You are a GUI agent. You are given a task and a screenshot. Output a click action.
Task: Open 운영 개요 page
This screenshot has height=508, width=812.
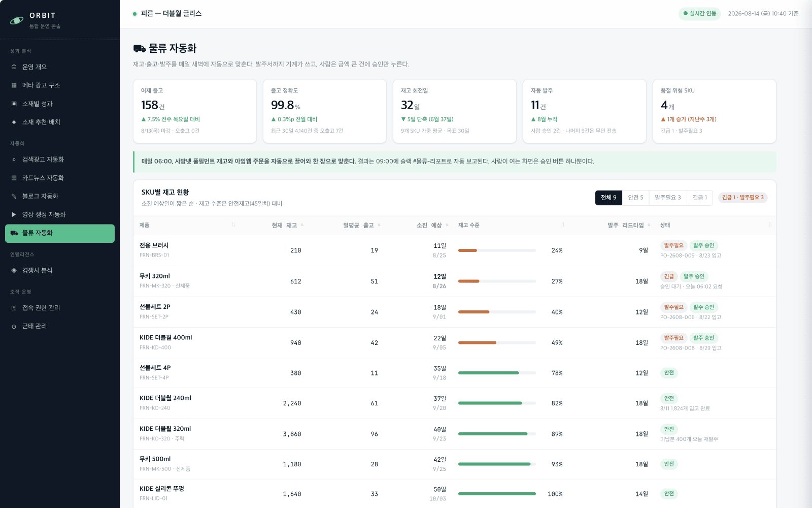pos(60,67)
